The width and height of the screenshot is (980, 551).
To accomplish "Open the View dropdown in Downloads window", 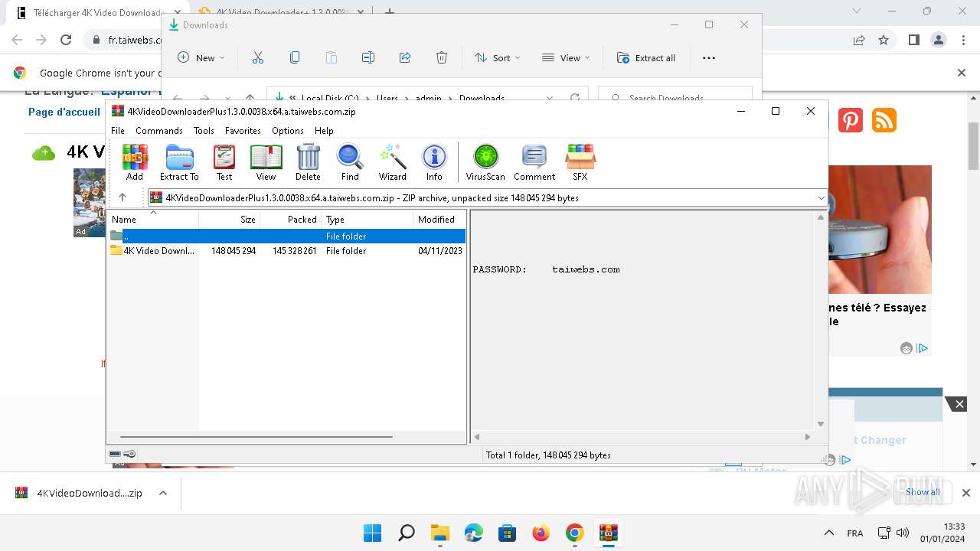I will coord(566,58).
